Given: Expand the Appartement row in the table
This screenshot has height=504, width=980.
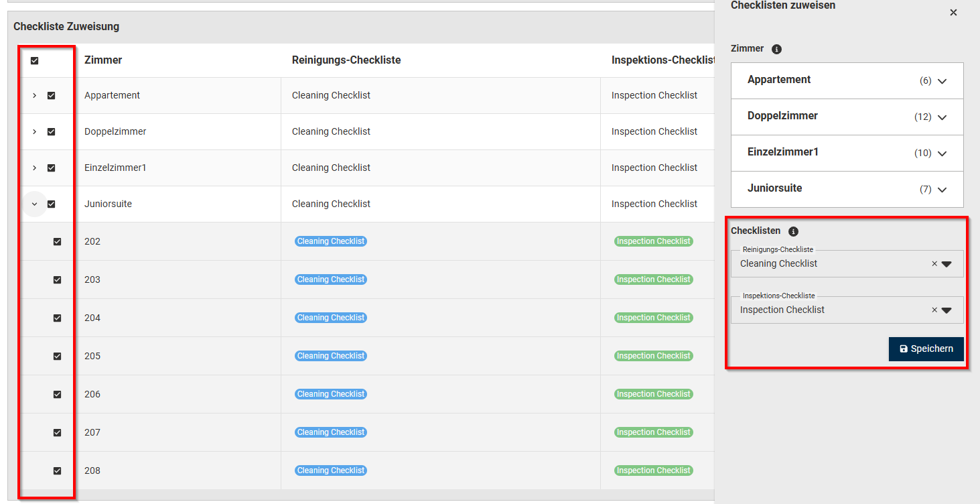Looking at the screenshot, I should [35, 96].
